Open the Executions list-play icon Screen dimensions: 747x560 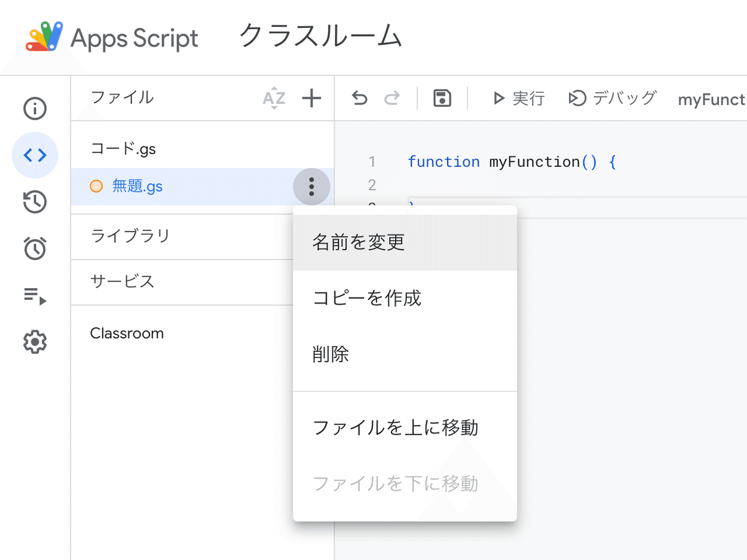click(x=35, y=296)
